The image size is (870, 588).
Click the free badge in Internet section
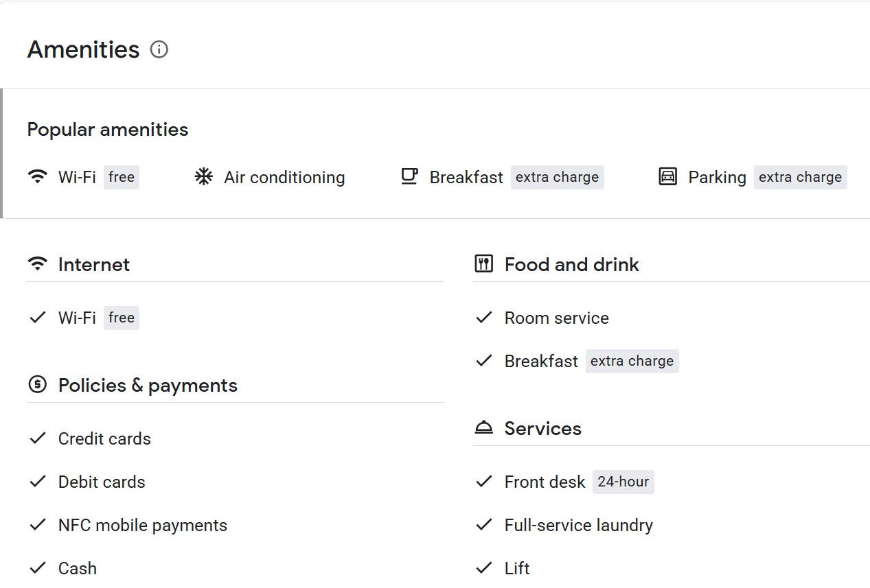121,318
